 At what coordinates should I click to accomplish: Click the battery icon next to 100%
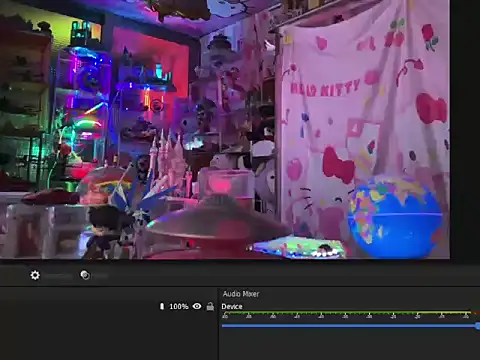[162, 306]
